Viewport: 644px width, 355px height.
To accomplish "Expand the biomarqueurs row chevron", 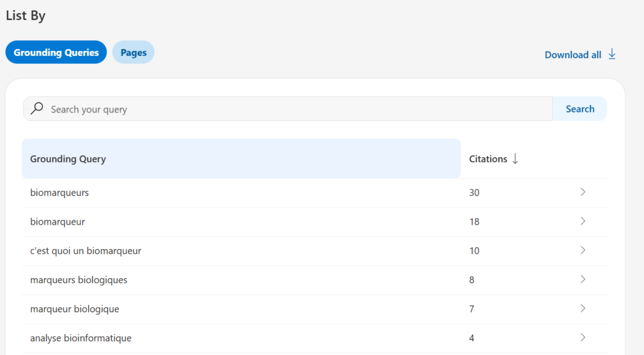I will coord(582,192).
